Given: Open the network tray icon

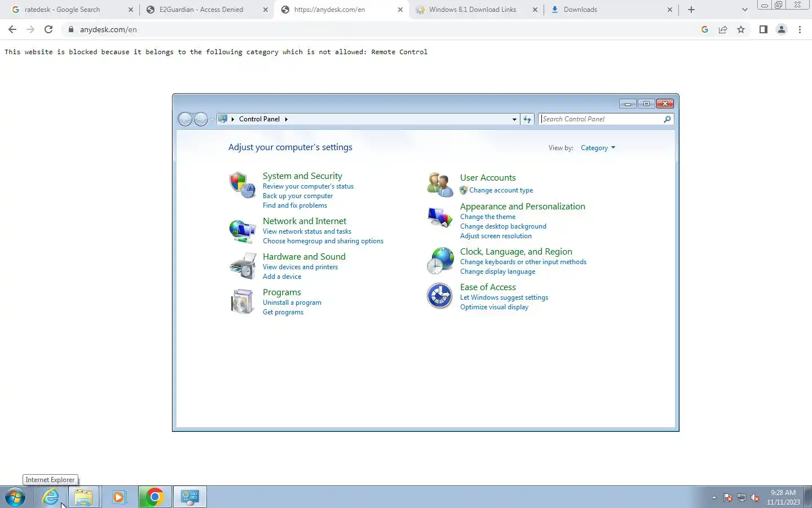Looking at the screenshot, I should (x=742, y=497).
